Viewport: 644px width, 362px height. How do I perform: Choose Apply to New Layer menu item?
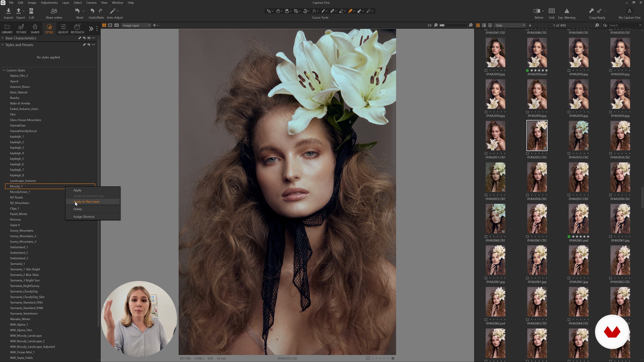93,202
